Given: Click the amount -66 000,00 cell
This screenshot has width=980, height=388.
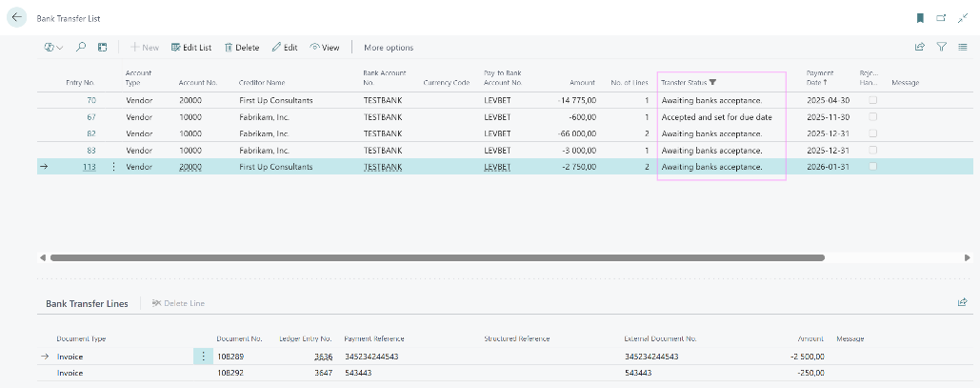Looking at the screenshot, I should pyautogui.click(x=577, y=133).
